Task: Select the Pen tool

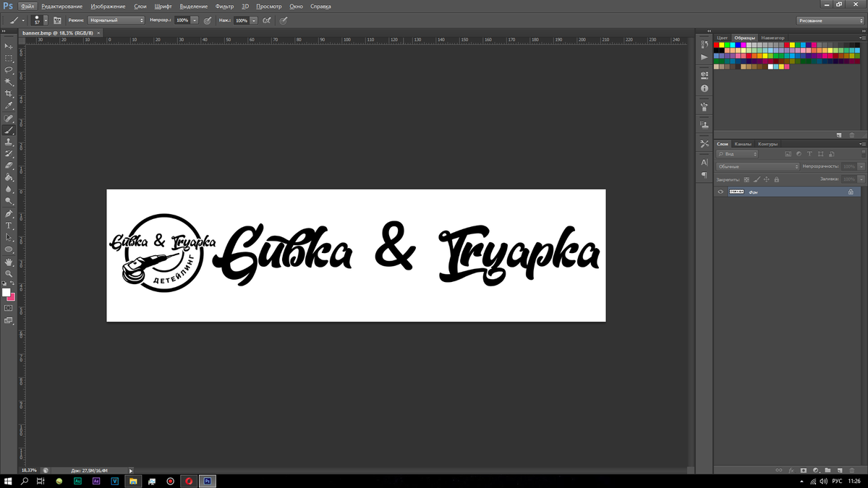Action: tap(9, 214)
